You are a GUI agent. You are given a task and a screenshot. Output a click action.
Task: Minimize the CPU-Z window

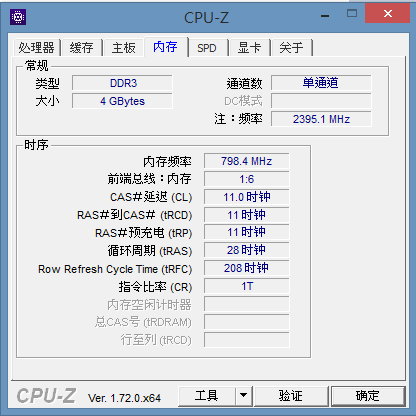325,15
